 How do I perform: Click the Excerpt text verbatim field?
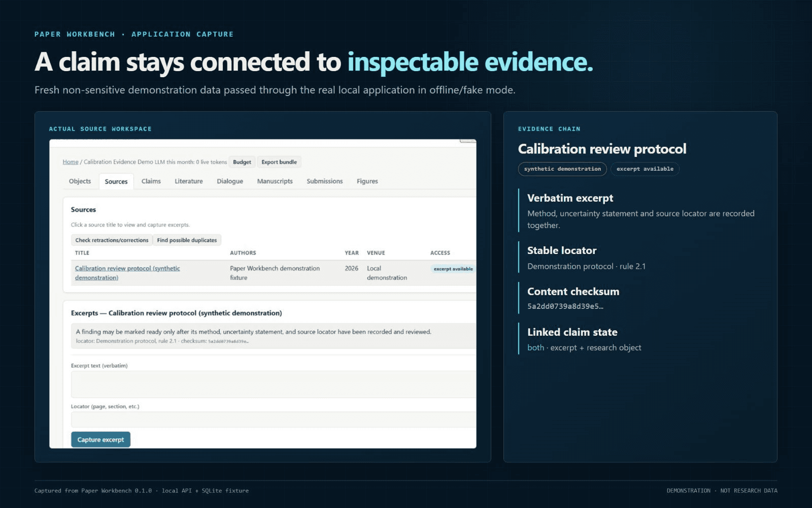pos(274,384)
